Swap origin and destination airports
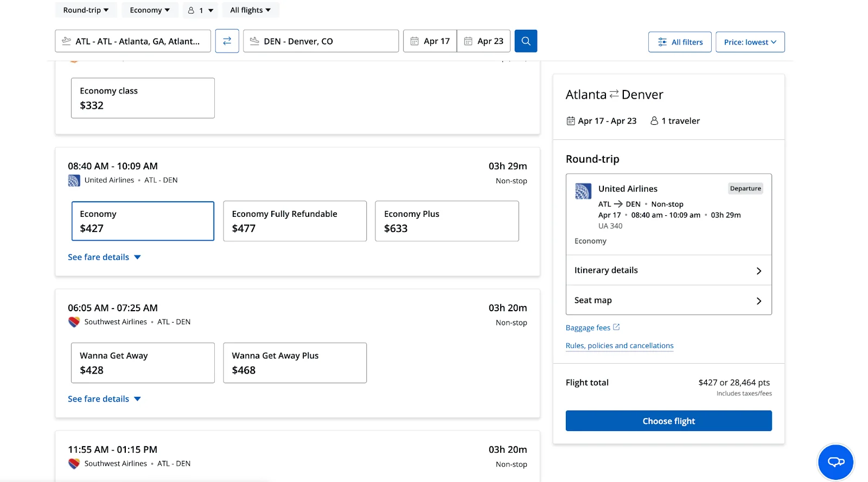Screen dimensions: 868x482 point(227,41)
